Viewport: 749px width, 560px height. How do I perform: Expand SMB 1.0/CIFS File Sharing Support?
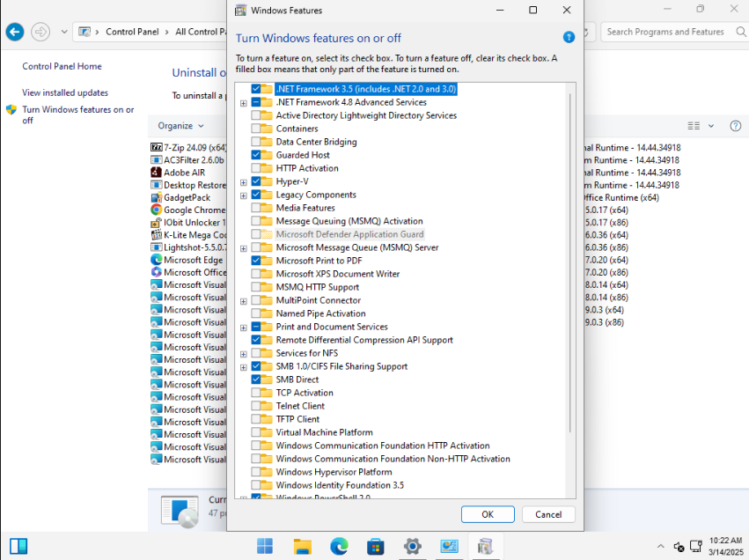point(244,367)
